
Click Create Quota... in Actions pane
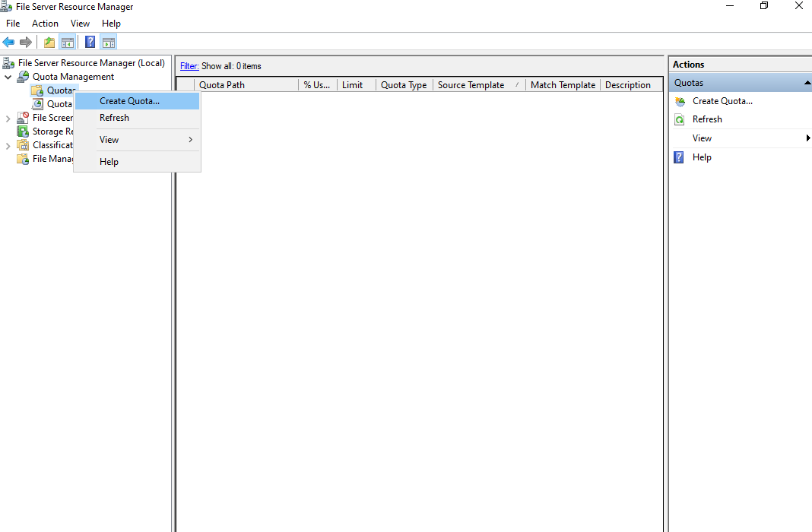click(722, 101)
